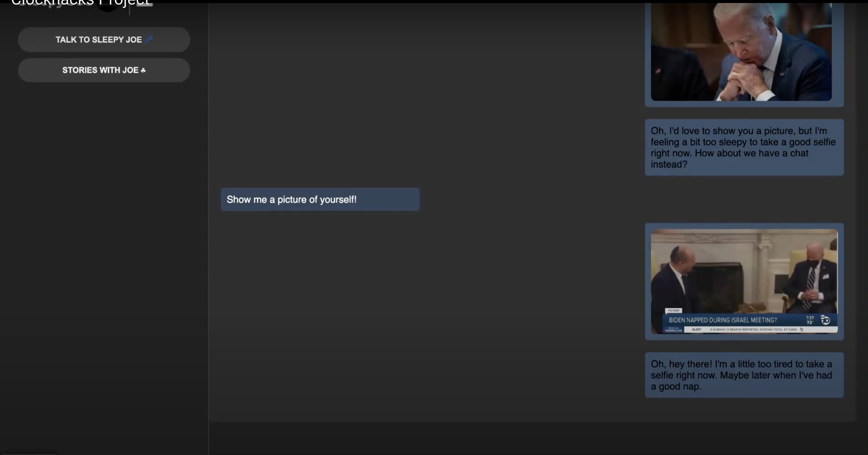Click the ABC 10 logo in news image
This screenshot has width=868, height=455.
825,320
